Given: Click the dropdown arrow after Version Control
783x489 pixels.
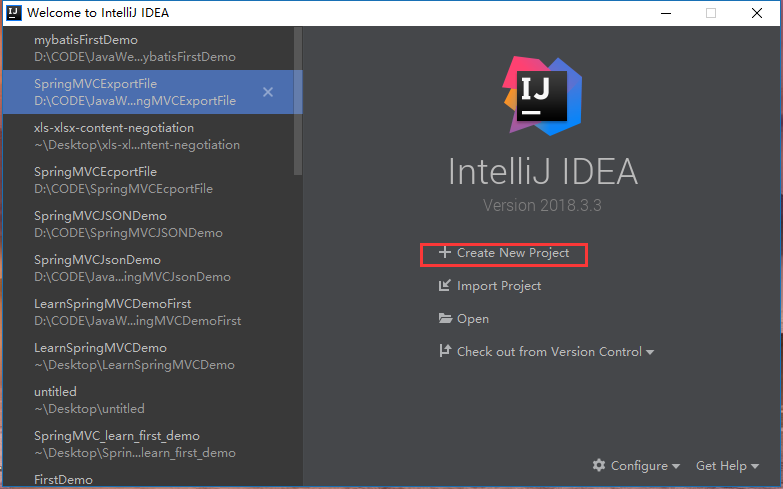Looking at the screenshot, I should tap(650, 353).
